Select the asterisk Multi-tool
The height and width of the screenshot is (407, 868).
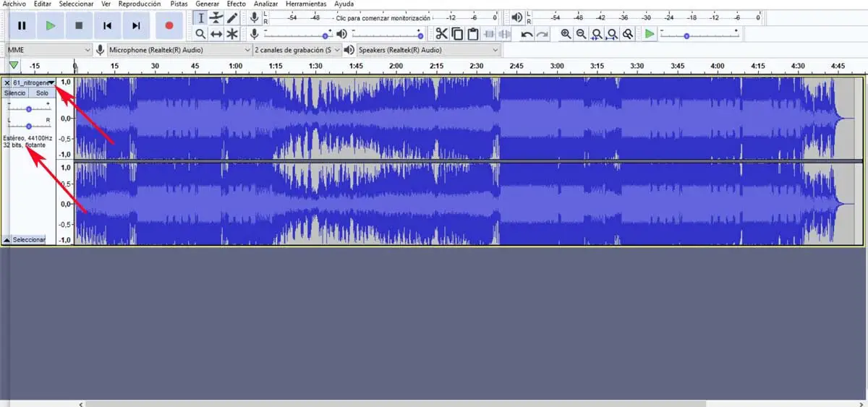[x=232, y=34]
